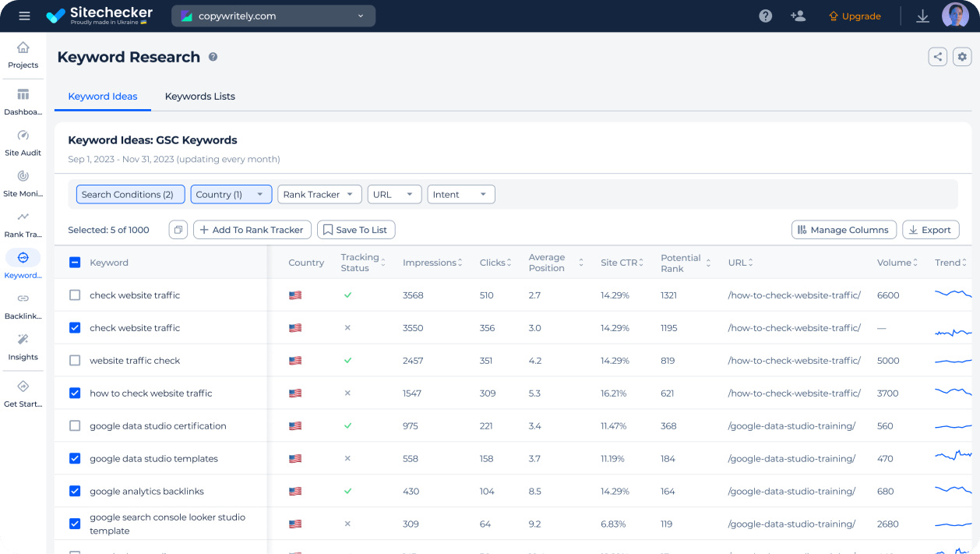Open the user profile avatar
Screen dimensions: 980x554
click(x=955, y=16)
